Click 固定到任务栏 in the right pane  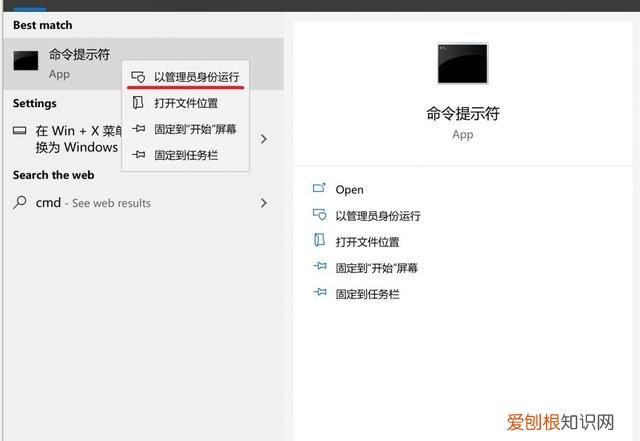[367, 294]
